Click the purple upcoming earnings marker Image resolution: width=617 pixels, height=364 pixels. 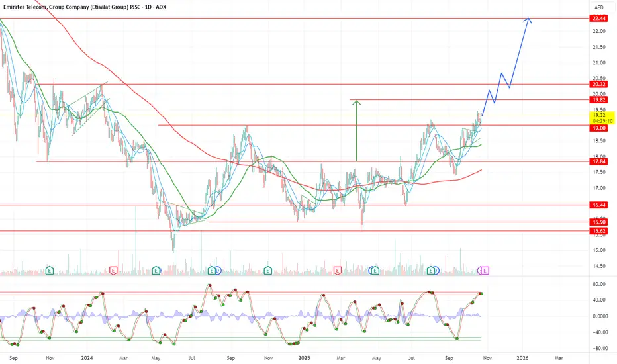[485, 270]
